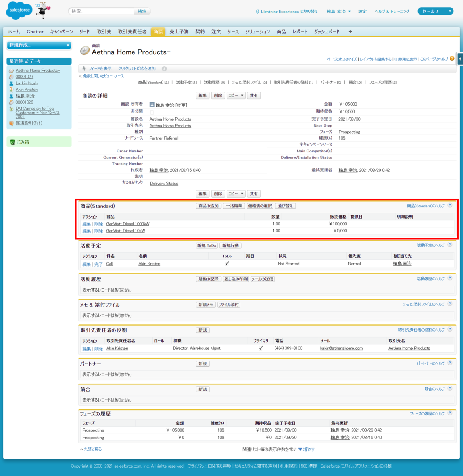Screen dimensions: 463x476
Task: Open the Chatter tab
Action: pyautogui.click(x=35, y=32)
